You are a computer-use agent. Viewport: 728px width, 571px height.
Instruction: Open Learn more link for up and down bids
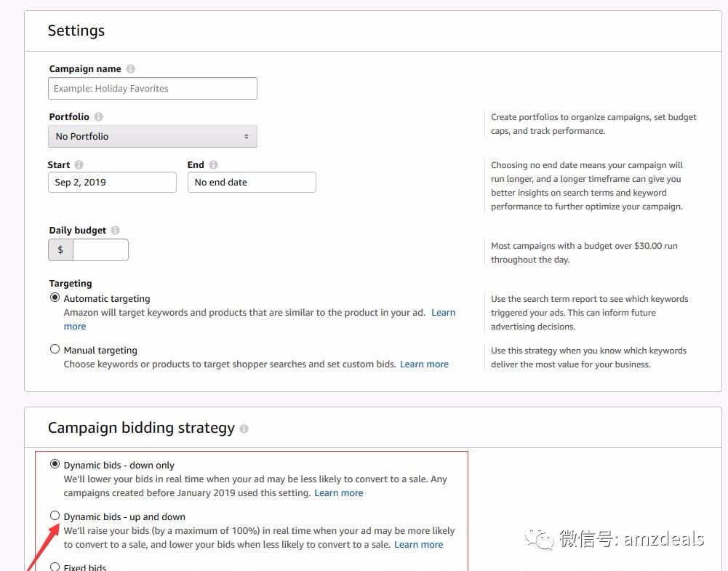click(x=418, y=545)
